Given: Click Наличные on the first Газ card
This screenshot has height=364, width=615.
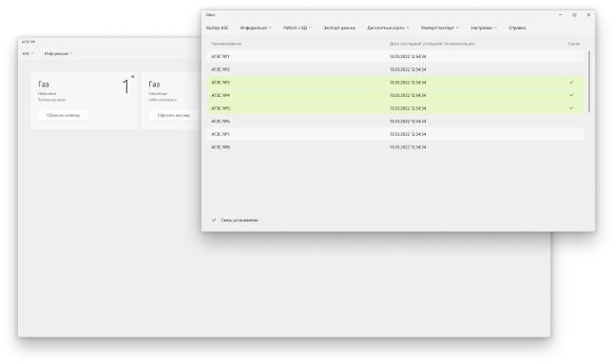Looking at the screenshot, I should 48,94.
